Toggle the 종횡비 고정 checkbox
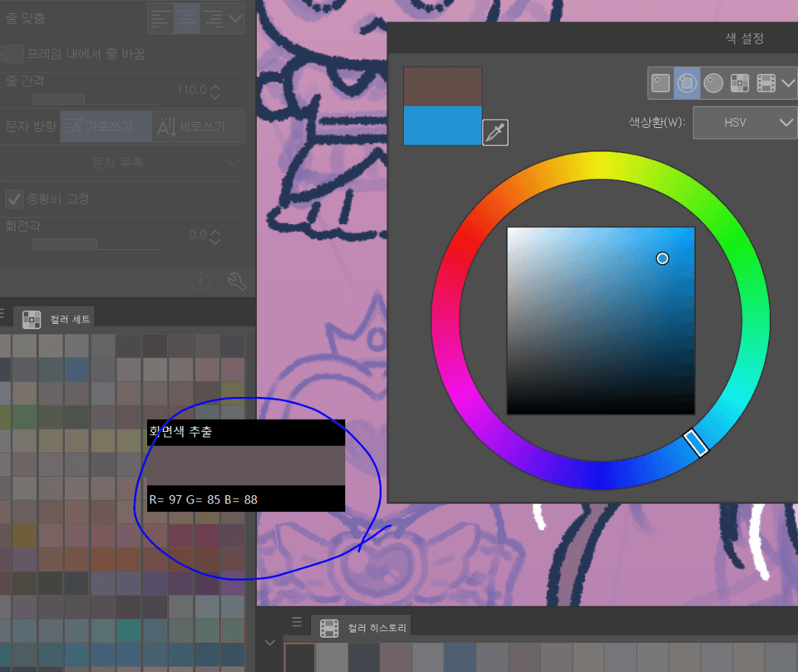Screen dimensions: 798x672 14,199
